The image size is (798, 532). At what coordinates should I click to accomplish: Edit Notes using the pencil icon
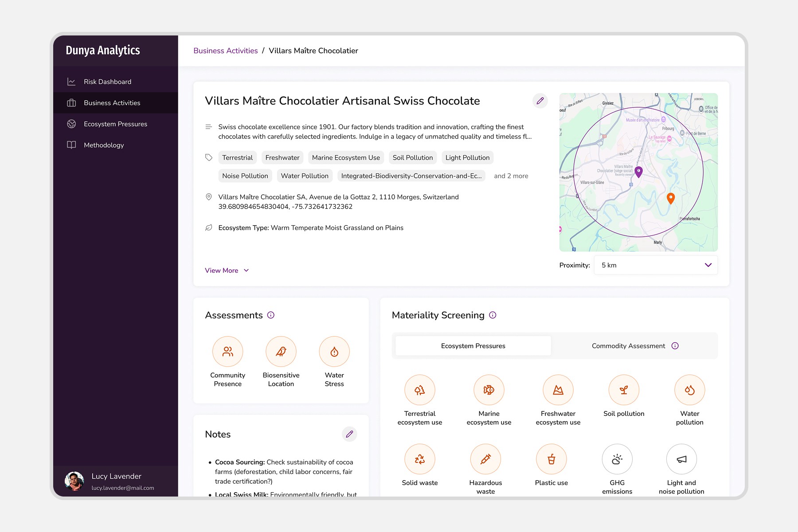coord(349,434)
